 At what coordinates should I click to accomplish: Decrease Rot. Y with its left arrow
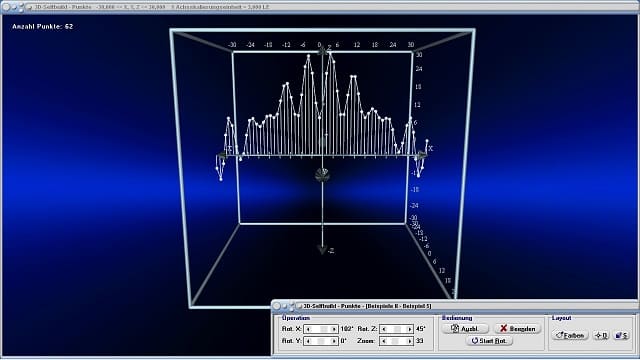point(308,341)
